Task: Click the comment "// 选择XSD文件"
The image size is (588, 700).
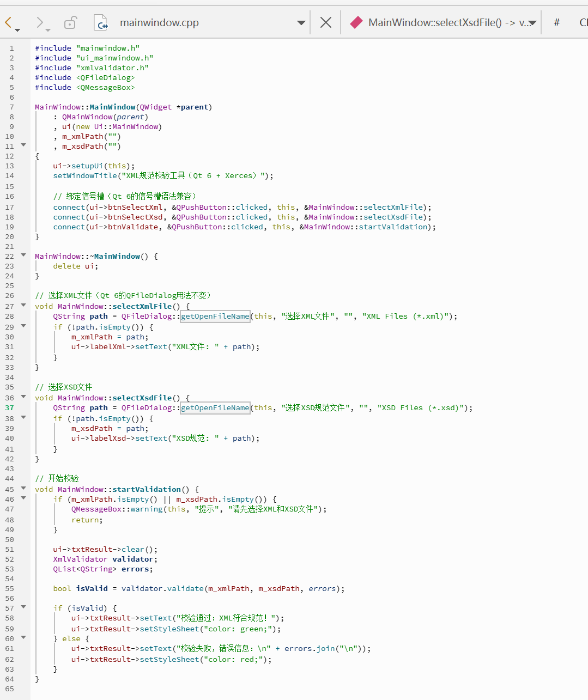Action: (64, 387)
